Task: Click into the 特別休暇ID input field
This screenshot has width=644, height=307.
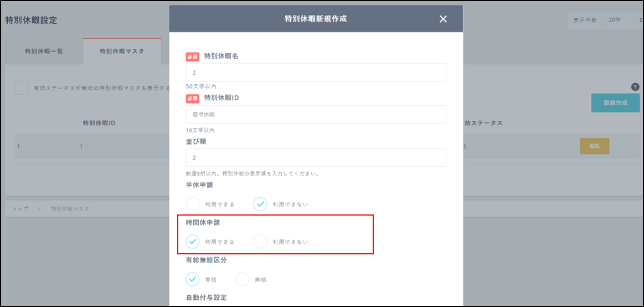Action: tap(316, 115)
